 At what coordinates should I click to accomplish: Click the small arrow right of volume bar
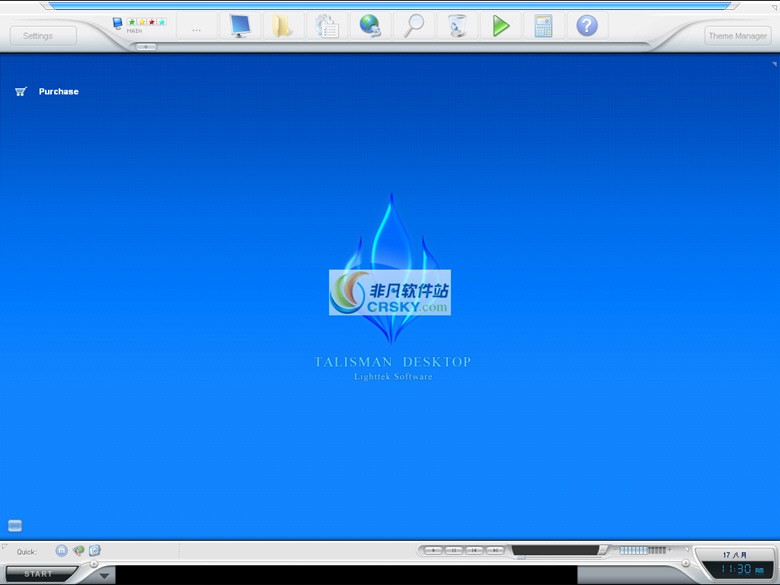point(686,549)
